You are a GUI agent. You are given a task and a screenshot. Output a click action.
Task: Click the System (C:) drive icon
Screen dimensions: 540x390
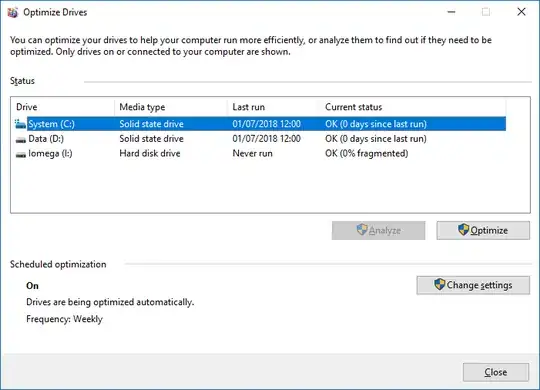20,124
